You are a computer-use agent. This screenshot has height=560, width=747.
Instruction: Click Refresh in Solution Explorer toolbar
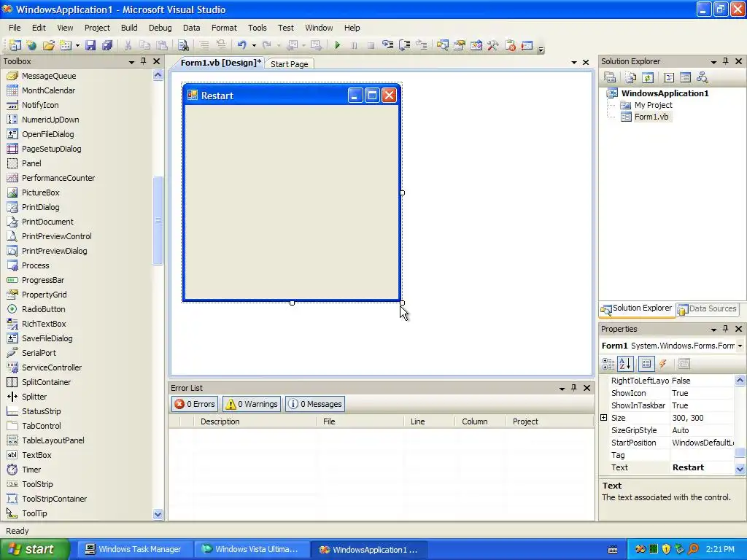click(x=648, y=77)
